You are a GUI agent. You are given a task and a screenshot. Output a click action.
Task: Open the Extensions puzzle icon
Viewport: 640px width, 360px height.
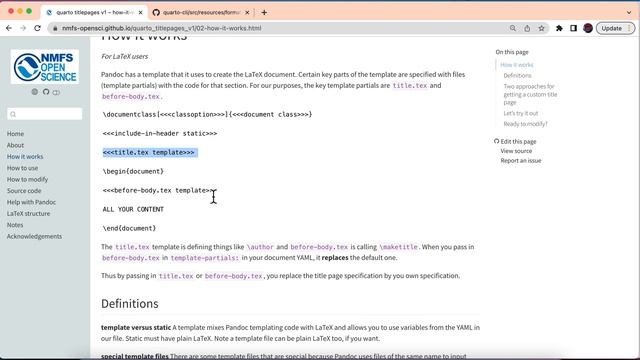coord(559,28)
